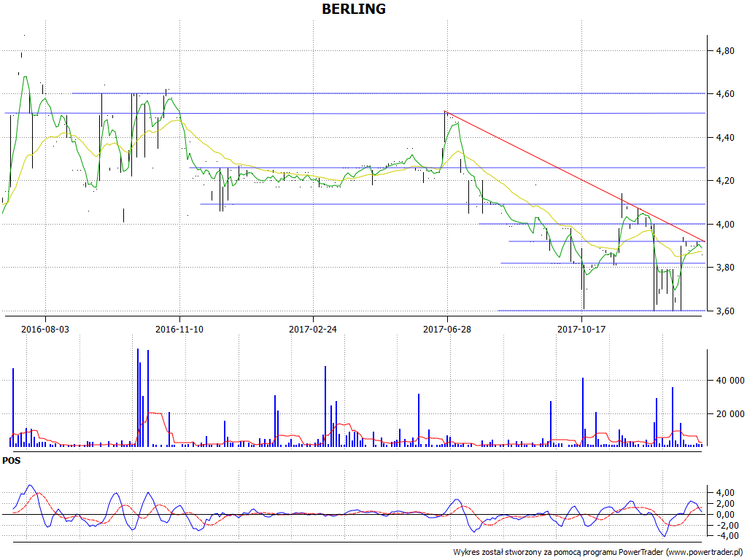747x560 pixels.
Task: Click the 2017-02-24 date label
Action: (x=313, y=329)
